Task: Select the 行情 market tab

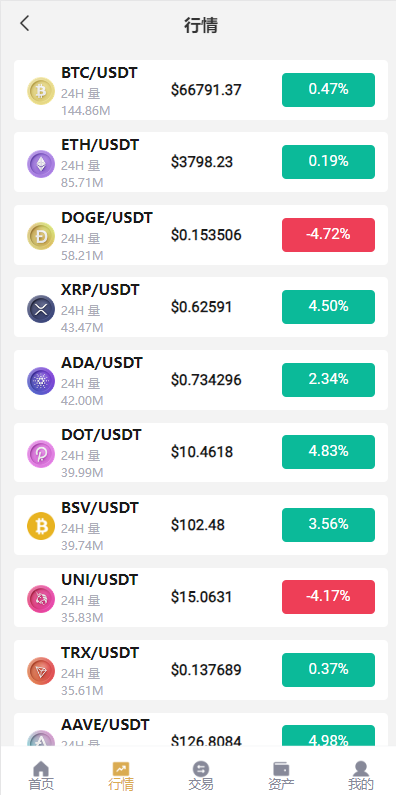Action: tap(121, 776)
